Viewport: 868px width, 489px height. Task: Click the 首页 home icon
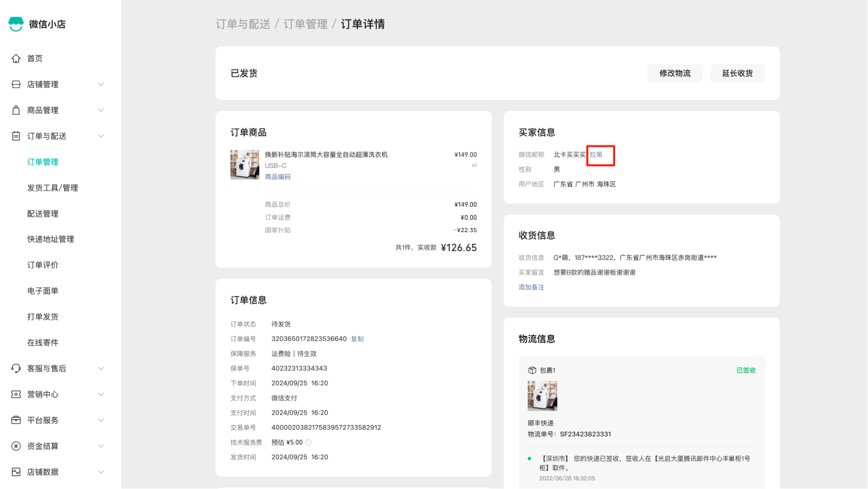pos(16,59)
